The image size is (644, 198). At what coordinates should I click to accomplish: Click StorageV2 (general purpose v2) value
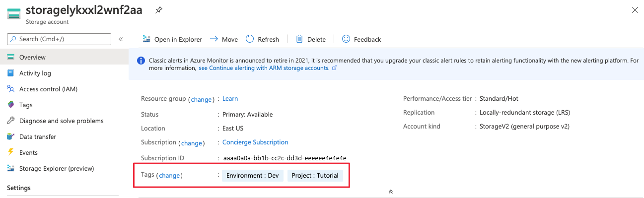coord(524,127)
